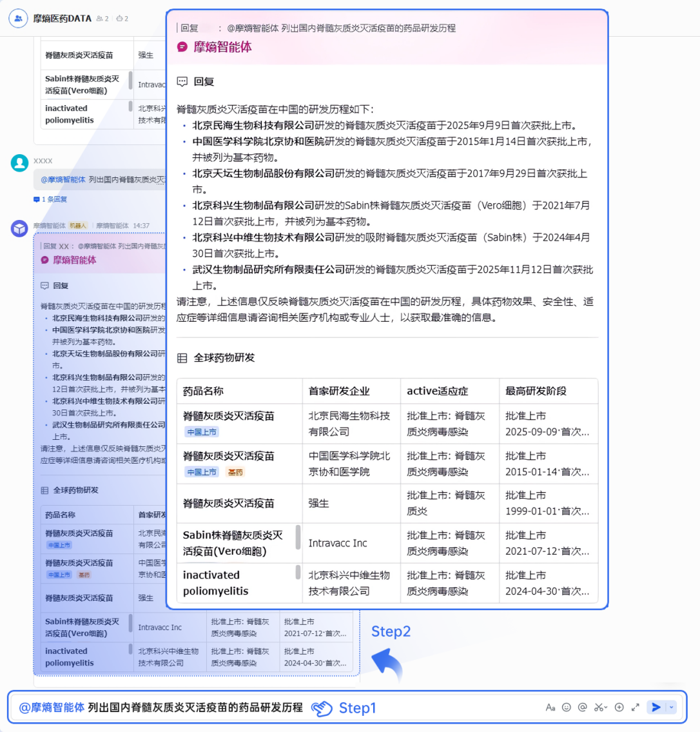Click the 强生 cell in enlarged table

[351, 503]
